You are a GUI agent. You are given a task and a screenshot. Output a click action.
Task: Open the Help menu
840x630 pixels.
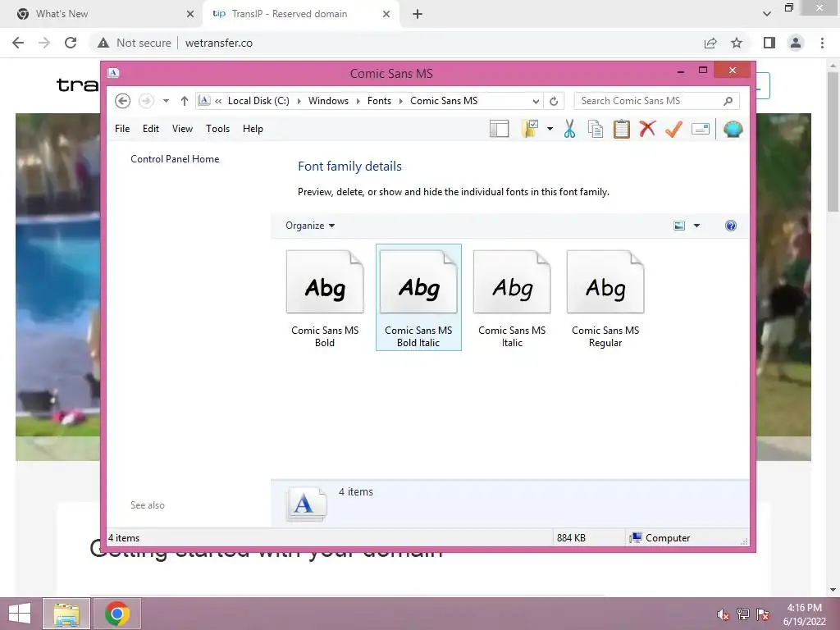pyautogui.click(x=253, y=129)
